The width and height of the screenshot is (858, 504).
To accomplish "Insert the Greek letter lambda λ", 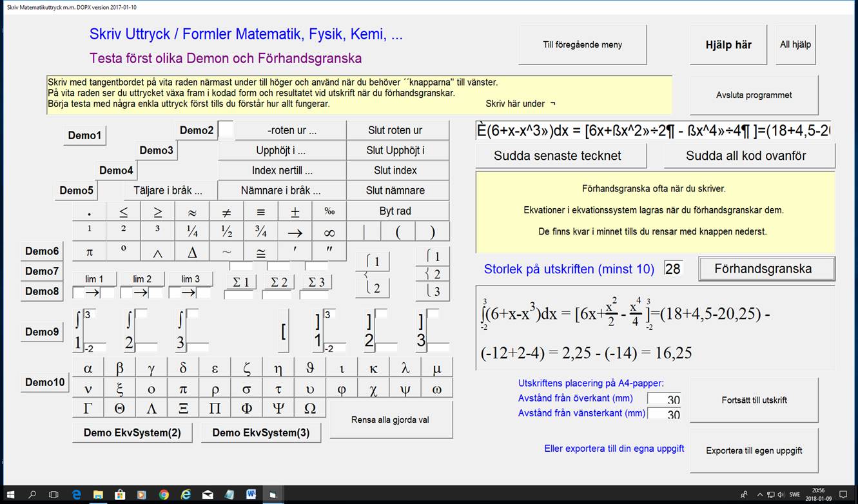I will pos(405,368).
